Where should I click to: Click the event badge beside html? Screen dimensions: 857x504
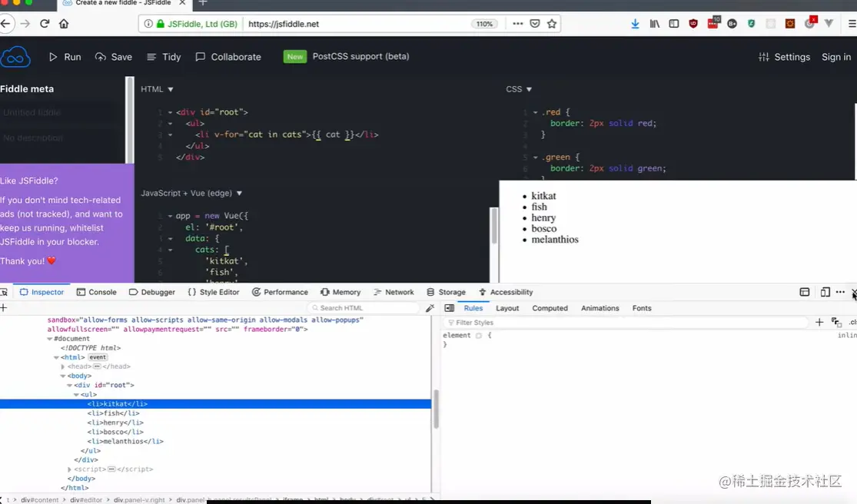(98, 357)
